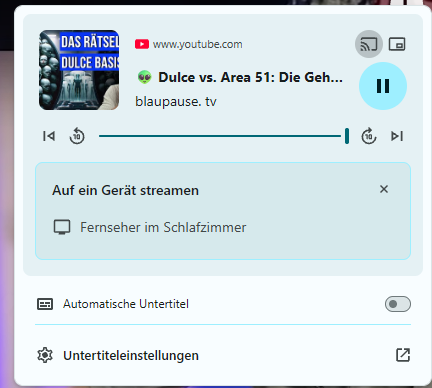
Task: Toggle Automatische Untertitel switch
Action: coord(398,304)
